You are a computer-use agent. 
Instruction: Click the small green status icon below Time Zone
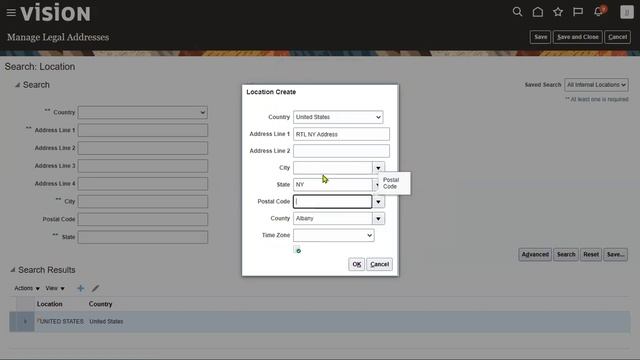(x=298, y=250)
